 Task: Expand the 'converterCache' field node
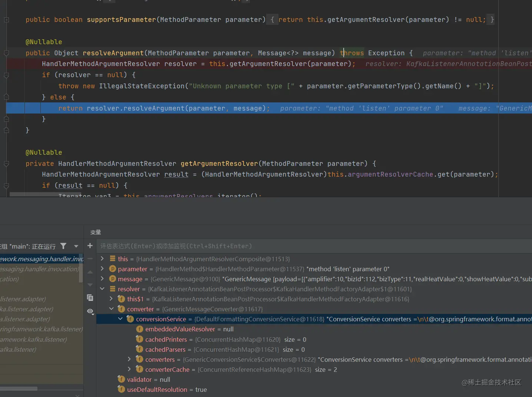pyautogui.click(x=129, y=369)
